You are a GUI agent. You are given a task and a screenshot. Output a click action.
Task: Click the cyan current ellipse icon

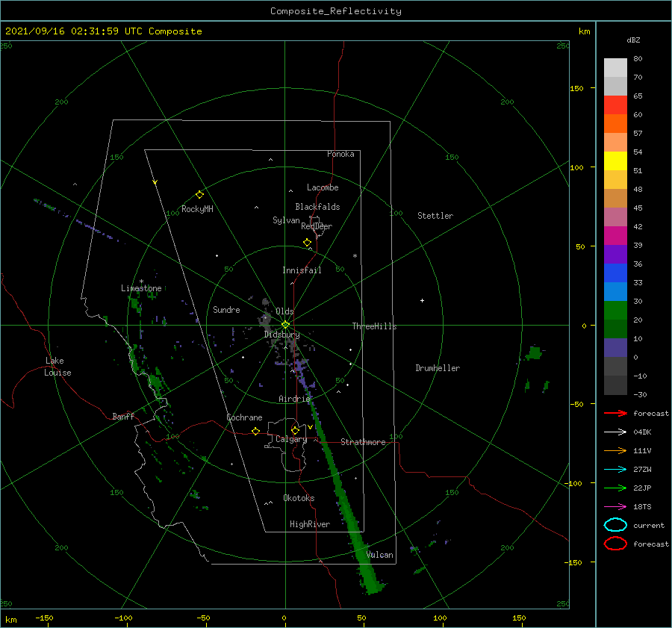click(x=615, y=525)
